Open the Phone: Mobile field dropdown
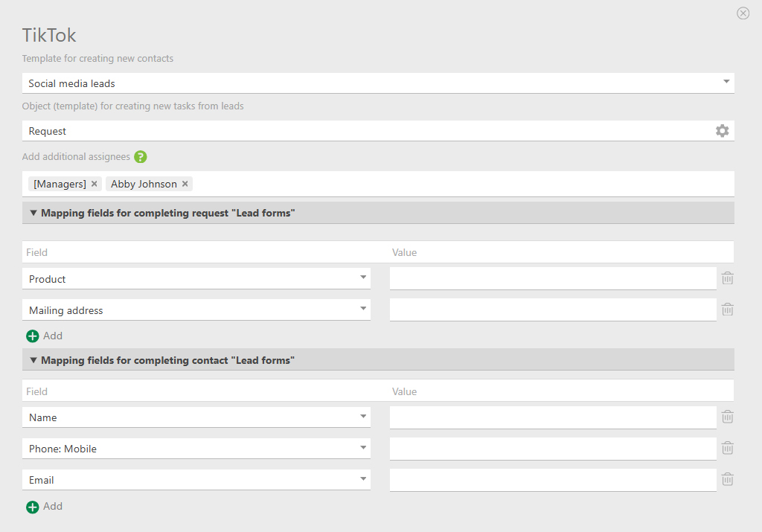This screenshot has height=532, width=762. tap(363, 448)
